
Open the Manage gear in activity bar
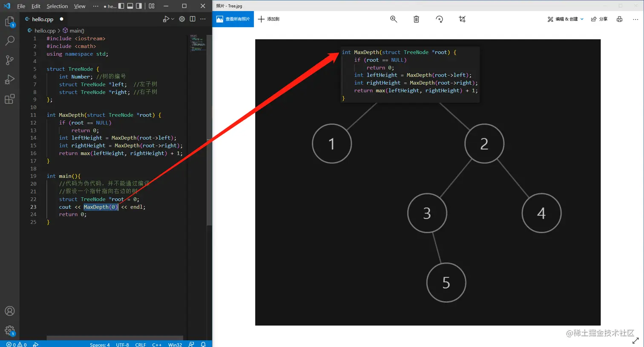(x=10, y=330)
